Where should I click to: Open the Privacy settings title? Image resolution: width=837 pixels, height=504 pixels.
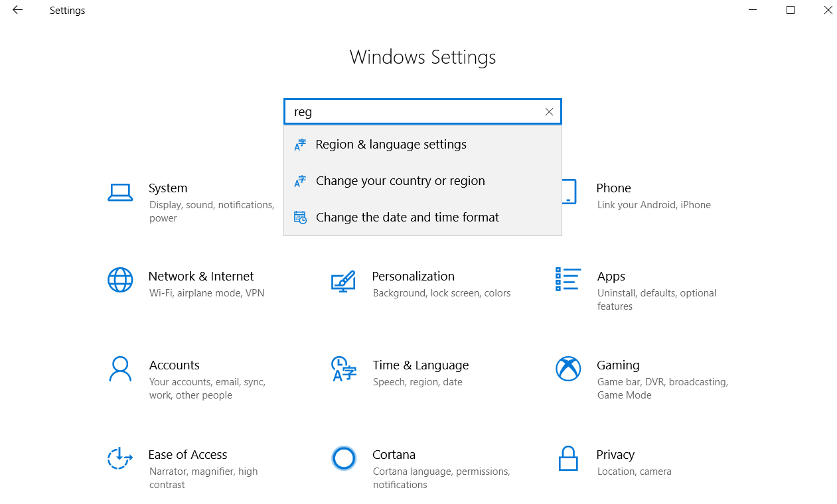[x=615, y=455]
